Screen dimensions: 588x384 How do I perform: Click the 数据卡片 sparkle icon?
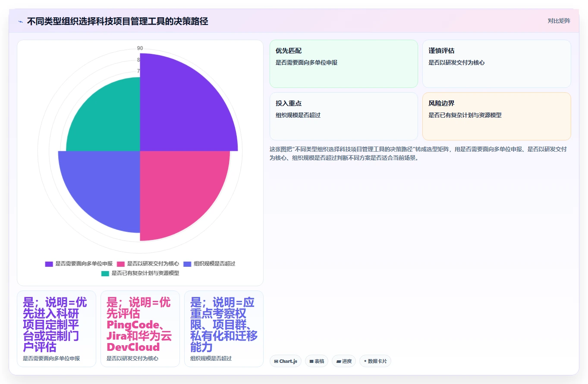point(365,361)
